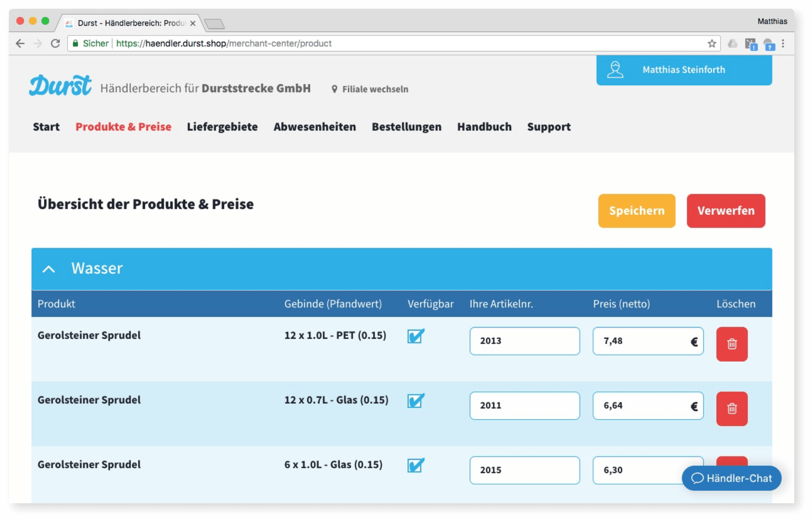Click the Durst logo
The image size is (812, 521).
(x=60, y=85)
